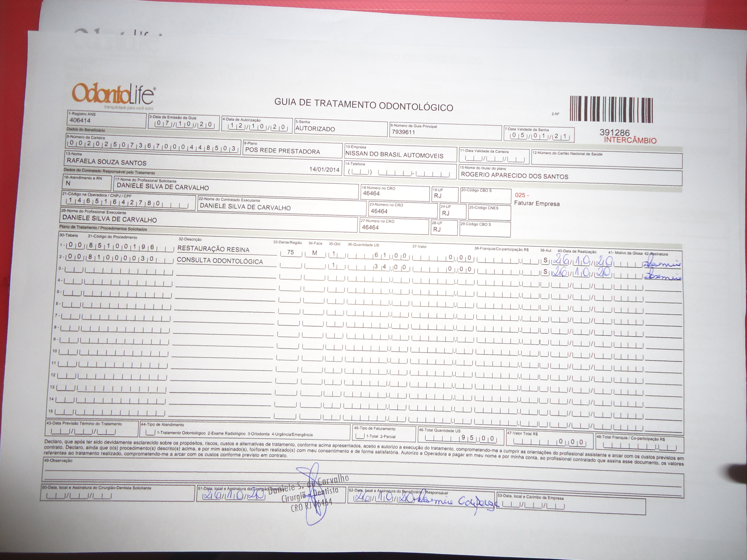Click the CONSULTA ODONTOLÓGICA procedure description
This screenshot has width=747, height=560.
(x=219, y=261)
